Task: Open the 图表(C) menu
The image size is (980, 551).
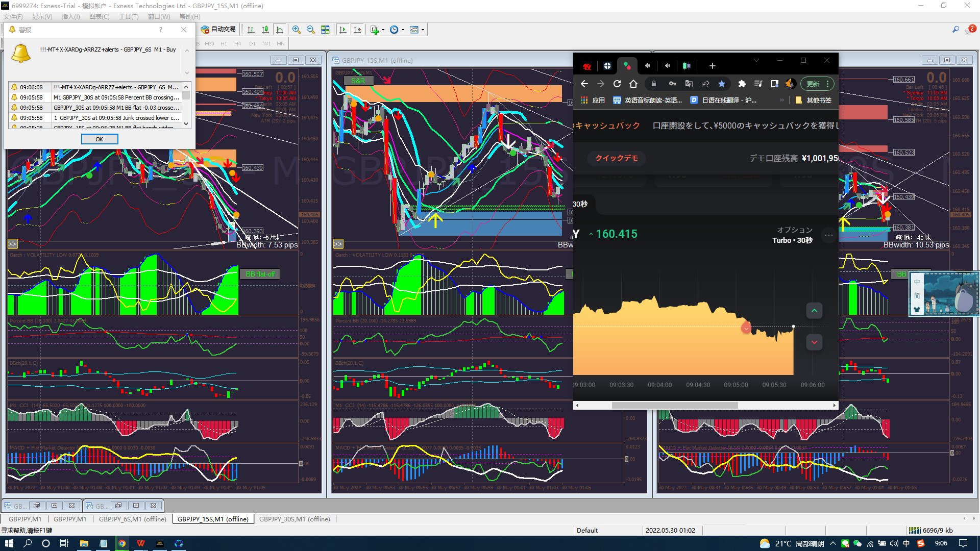Action: click(x=99, y=17)
